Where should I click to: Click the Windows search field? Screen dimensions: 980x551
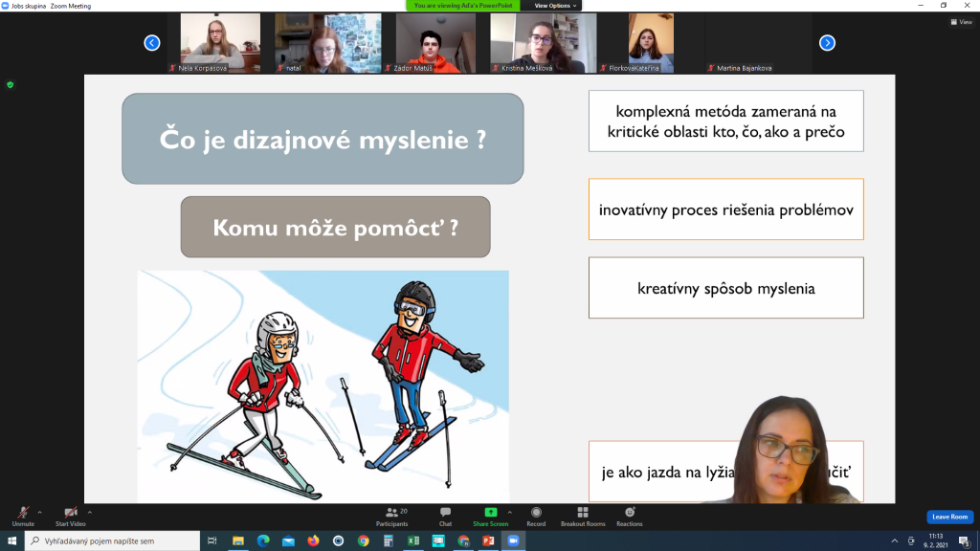[x=113, y=540]
